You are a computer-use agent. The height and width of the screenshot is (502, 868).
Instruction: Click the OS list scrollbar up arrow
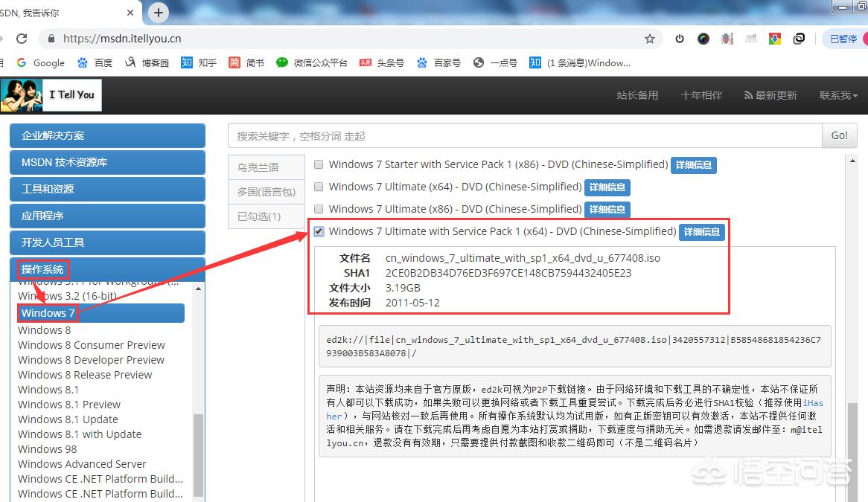[198, 289]
